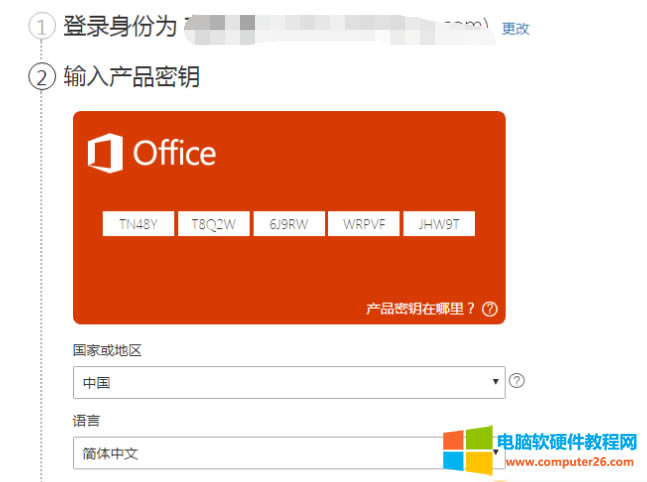Viewport: 647px width, 482px height.
Task: Click the step 2 circle icon
Action: pyautogui.click(x=41, y=77)
